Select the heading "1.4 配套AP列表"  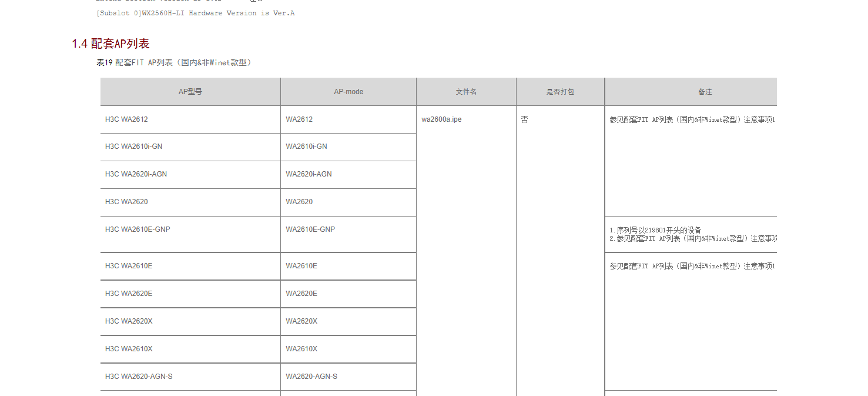[x=110, y=44]
